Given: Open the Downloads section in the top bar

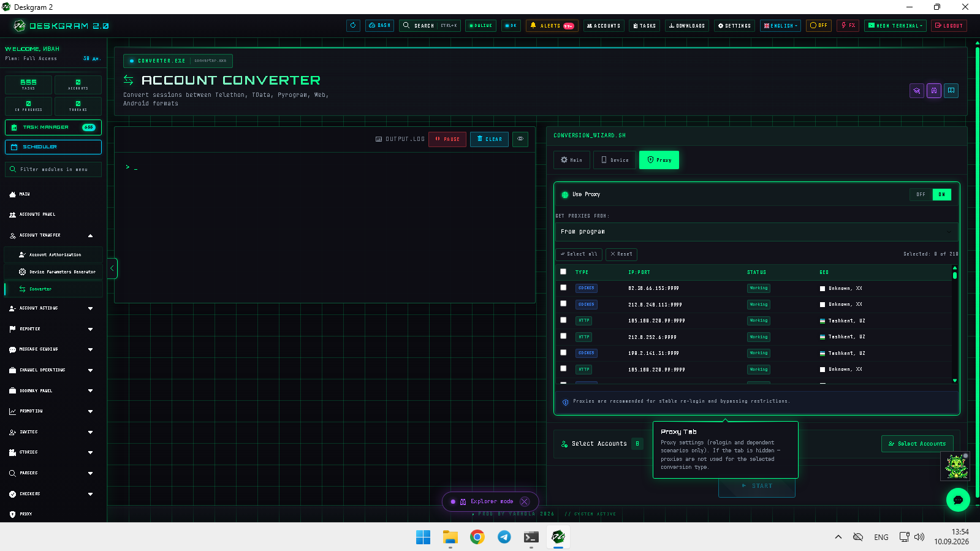Looking at the screenshot, I should [686, 26].
